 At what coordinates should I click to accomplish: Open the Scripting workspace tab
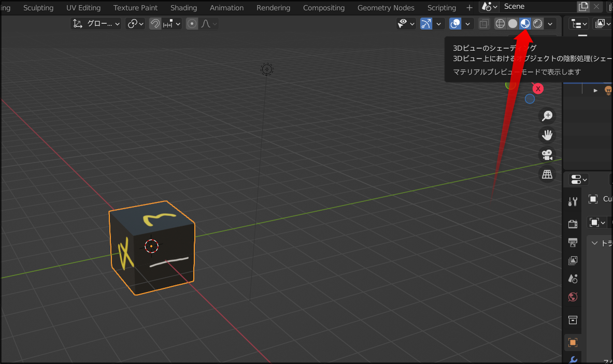click(441, 8)
